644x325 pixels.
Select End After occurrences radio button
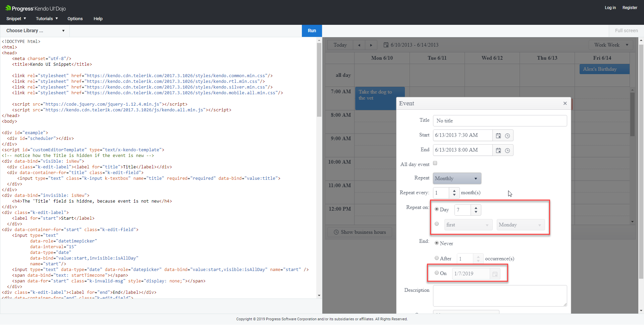tap(437, 258)
